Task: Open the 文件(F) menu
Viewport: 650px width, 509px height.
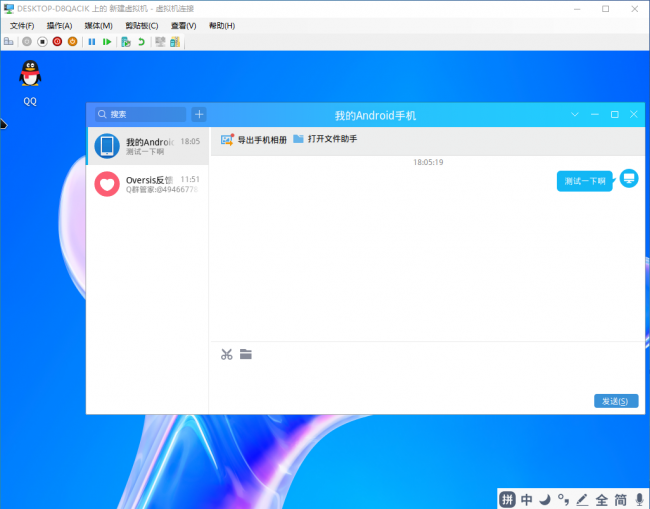Action: [22, 26]
